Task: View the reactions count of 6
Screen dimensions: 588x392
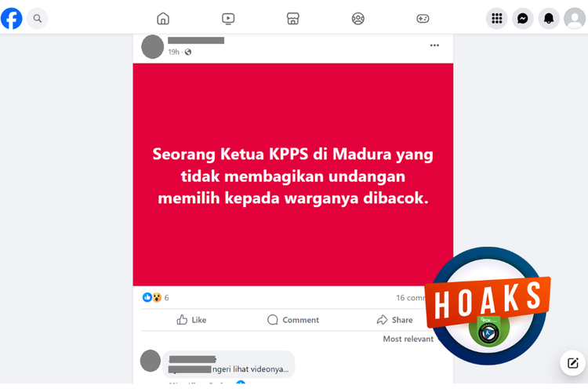Action: [x=156, y=297]
